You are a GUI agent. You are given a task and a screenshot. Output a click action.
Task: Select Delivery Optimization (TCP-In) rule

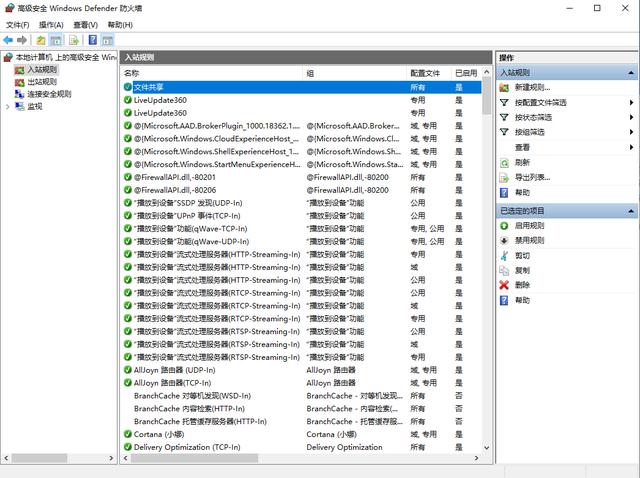pyautogui.click(x=302, y=447)
